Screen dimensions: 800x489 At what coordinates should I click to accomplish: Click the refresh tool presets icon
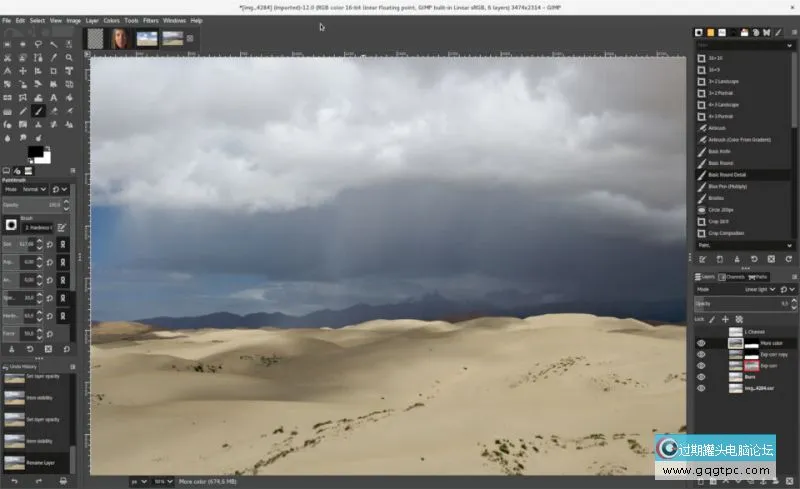click(x=789, y=259)
